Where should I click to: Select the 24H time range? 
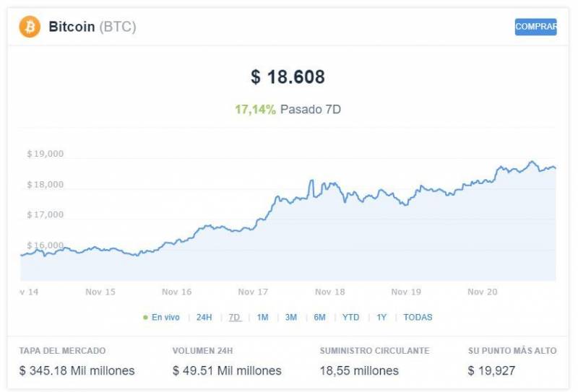click(x=204, y=317)
